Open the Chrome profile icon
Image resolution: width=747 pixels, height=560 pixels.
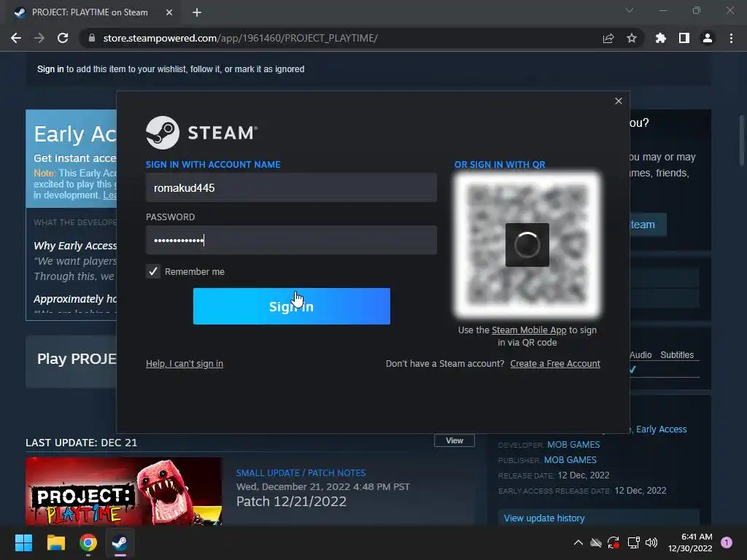[708, 38]
